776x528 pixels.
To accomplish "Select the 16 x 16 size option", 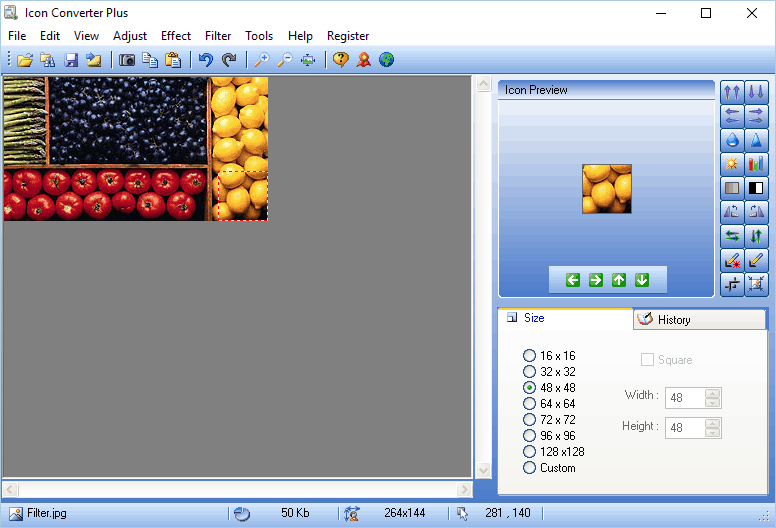I will [x=549, y=356].
